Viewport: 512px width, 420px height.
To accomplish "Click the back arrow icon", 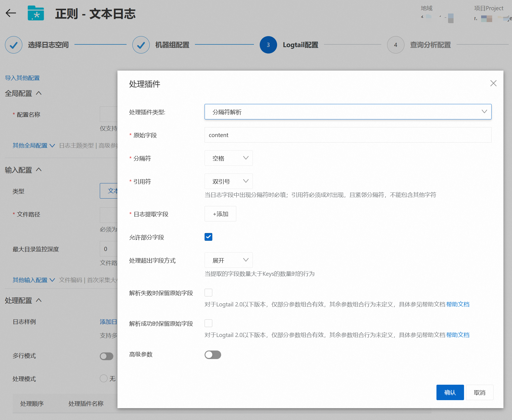I will (x=11, y=13).
